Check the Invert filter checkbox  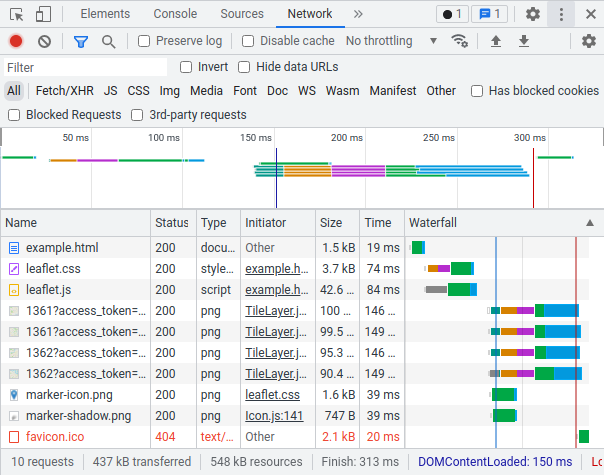click(x=186, y=67)
